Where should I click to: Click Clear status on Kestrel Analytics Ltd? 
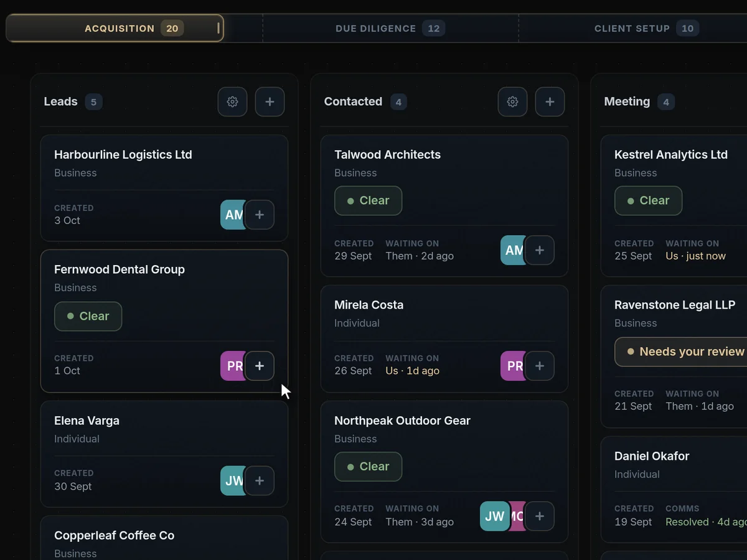tap(648, 200)
